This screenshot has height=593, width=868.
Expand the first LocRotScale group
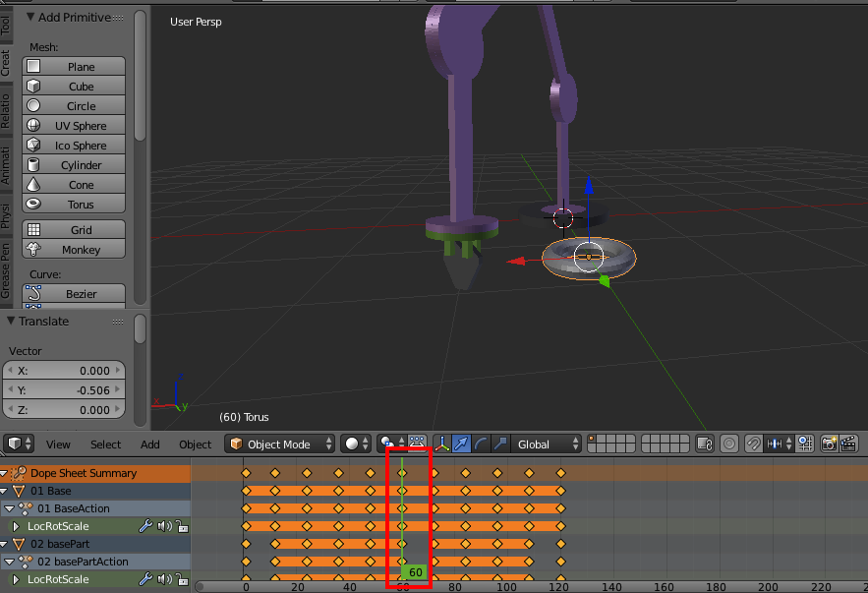[16, 526]
